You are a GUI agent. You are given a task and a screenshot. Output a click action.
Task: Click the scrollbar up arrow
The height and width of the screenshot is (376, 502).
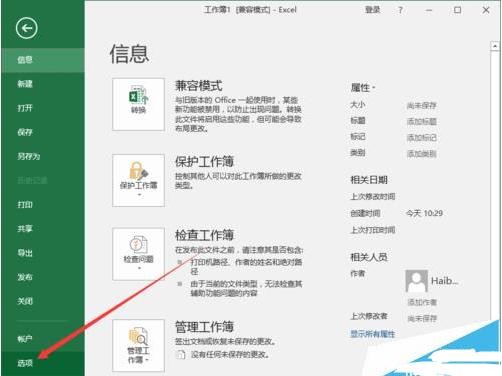495,46
